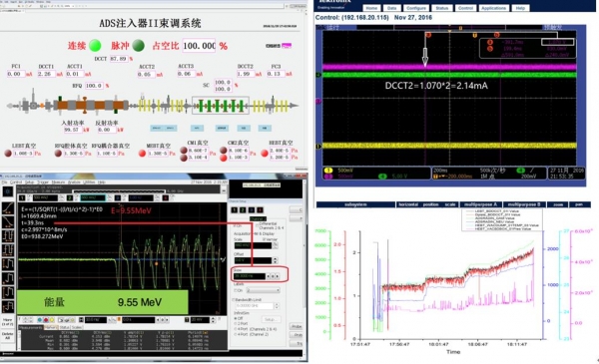599x364 pixels.
Task: Click the Probe button in Channel Setup
Action: pyautogui.click(x=297, y=327)
